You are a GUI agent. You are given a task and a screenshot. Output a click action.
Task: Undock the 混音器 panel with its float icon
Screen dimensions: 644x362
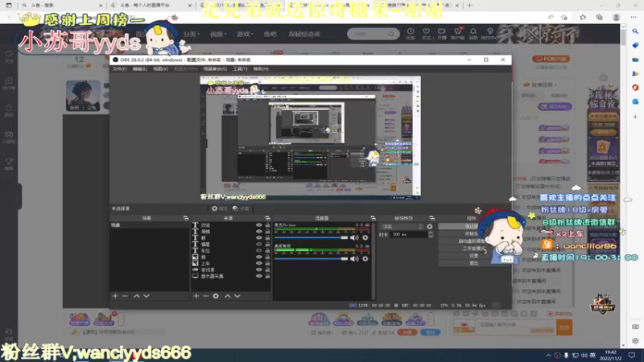[373, 218]
